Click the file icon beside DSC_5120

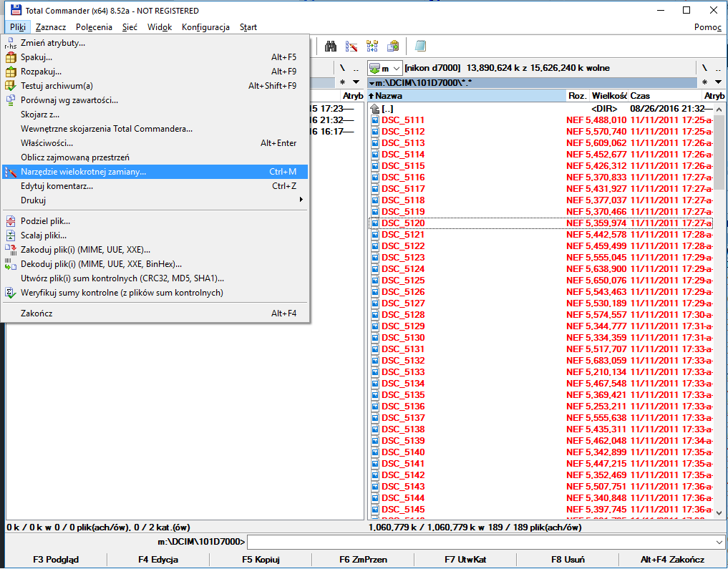pos(375,223)
